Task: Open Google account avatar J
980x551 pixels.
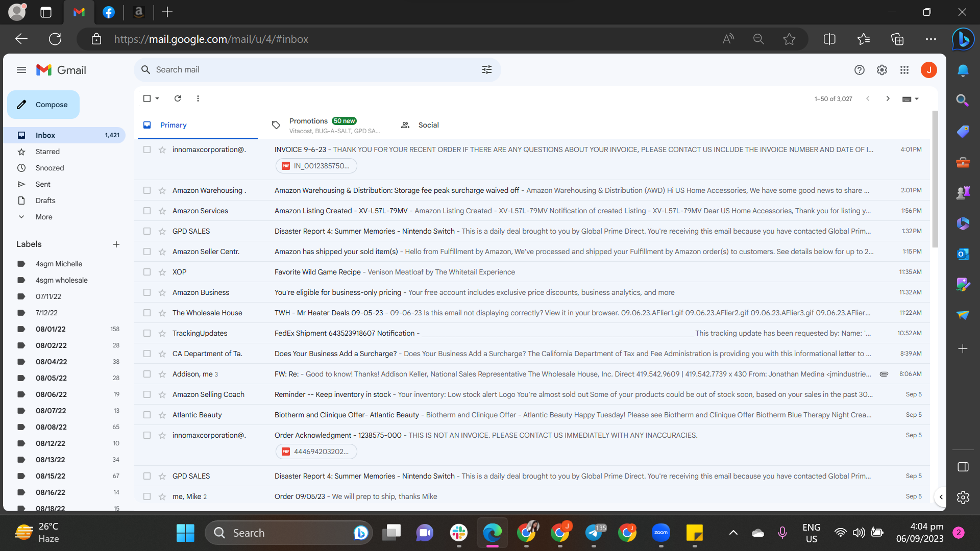Action: pos(928,70)
